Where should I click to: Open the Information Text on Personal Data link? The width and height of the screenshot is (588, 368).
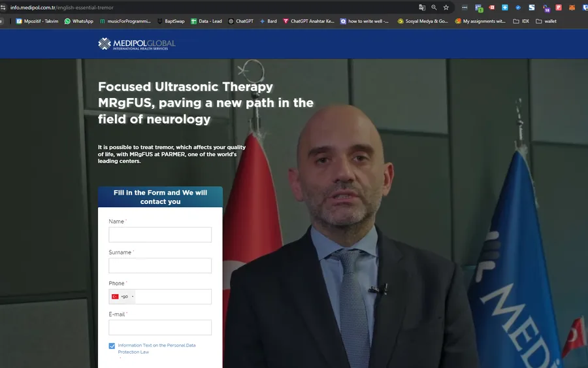coord(157,348)
